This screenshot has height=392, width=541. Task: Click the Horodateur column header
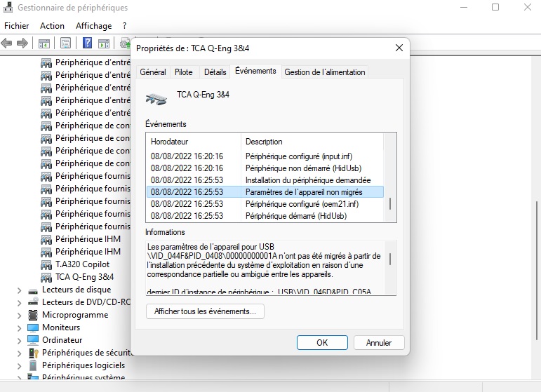pyautogui.click(x=194, y=142)
